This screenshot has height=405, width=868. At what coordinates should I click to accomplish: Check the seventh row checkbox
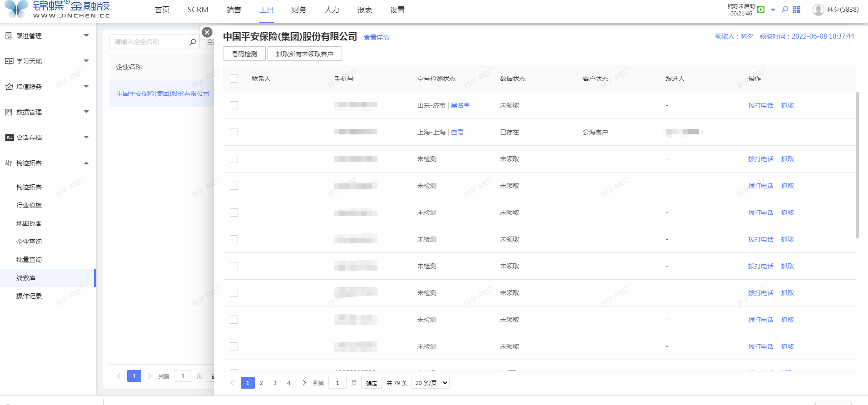pos(234,266)
